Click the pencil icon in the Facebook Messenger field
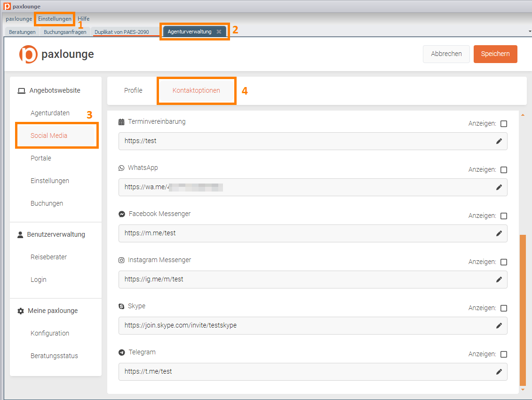This screenshot has height=400, width=532. coord(499,233)
